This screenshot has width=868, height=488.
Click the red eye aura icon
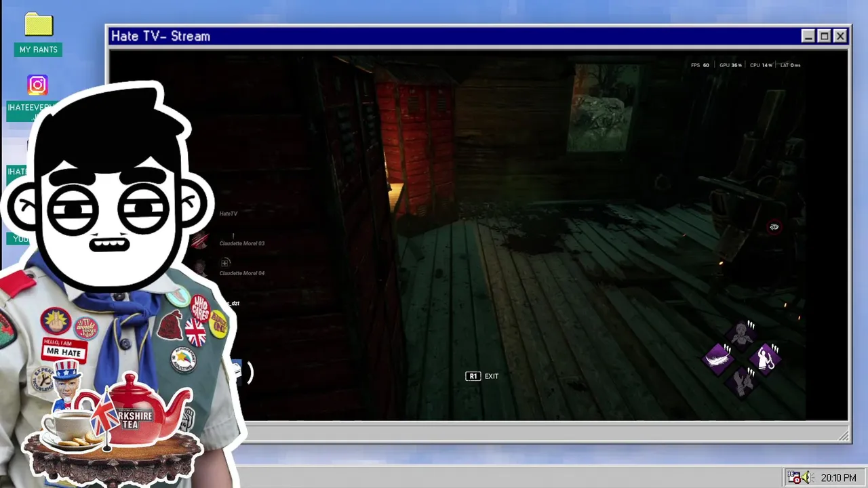click(774, 227)
